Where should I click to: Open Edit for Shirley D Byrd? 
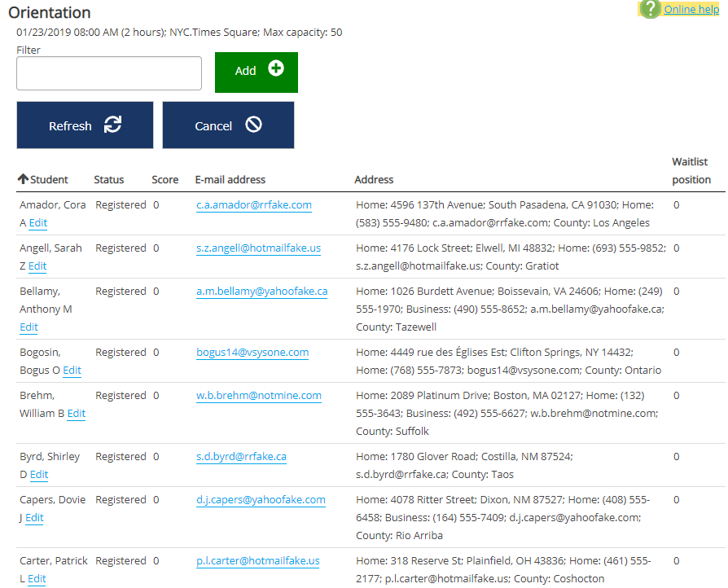(39, 475)
